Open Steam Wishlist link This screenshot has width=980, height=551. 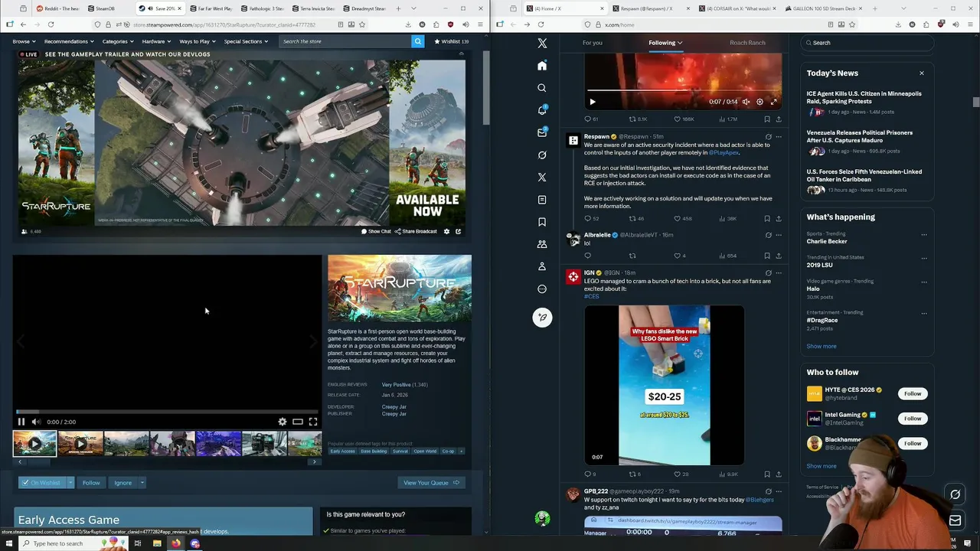click(x=452, y=41)
